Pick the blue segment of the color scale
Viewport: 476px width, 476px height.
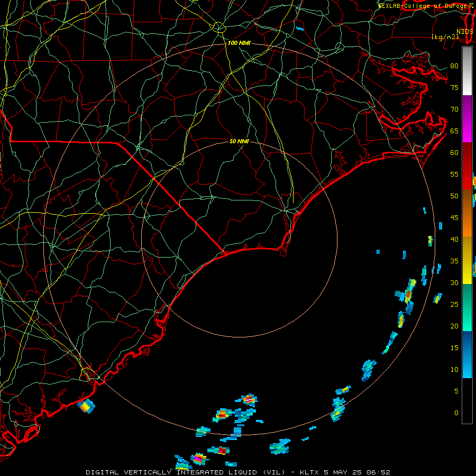(467, 354)
